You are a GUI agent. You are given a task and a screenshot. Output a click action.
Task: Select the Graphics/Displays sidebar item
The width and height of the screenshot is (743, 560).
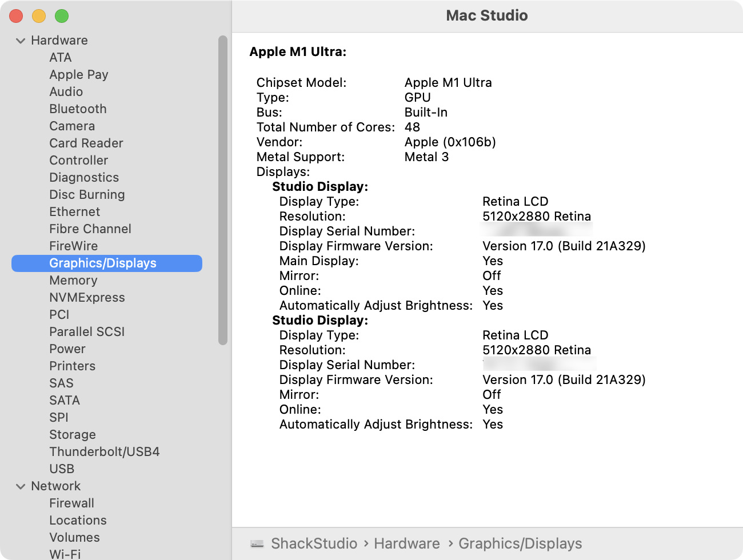point(103,263)
